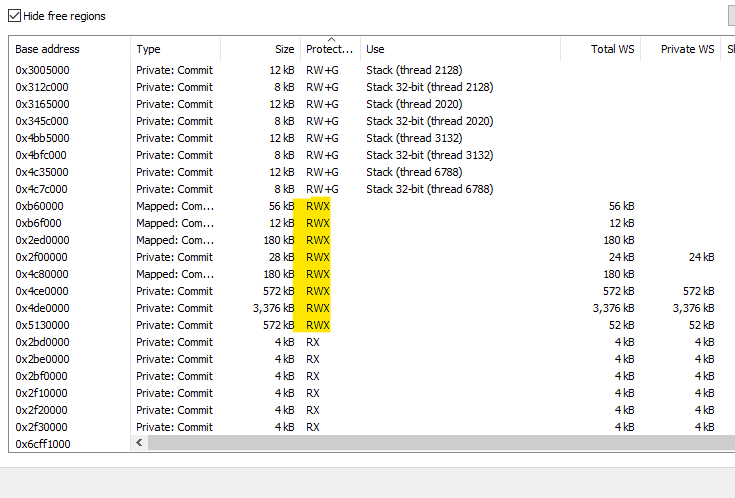The image size is (735, 498).
Task: Click 'Mapped: Com...' type in 0xb60000 row
Action: click(x=175, y=206)
